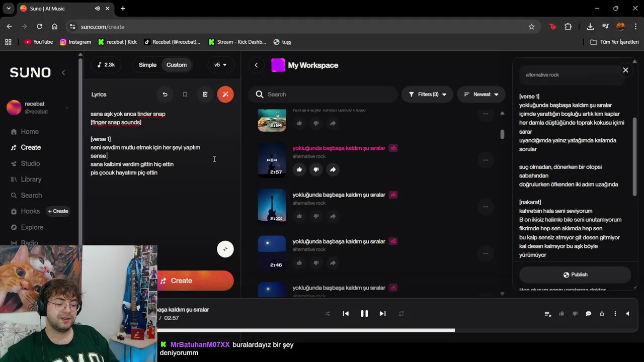Open more options for the 2:57 song

click(x=486, y=160)
